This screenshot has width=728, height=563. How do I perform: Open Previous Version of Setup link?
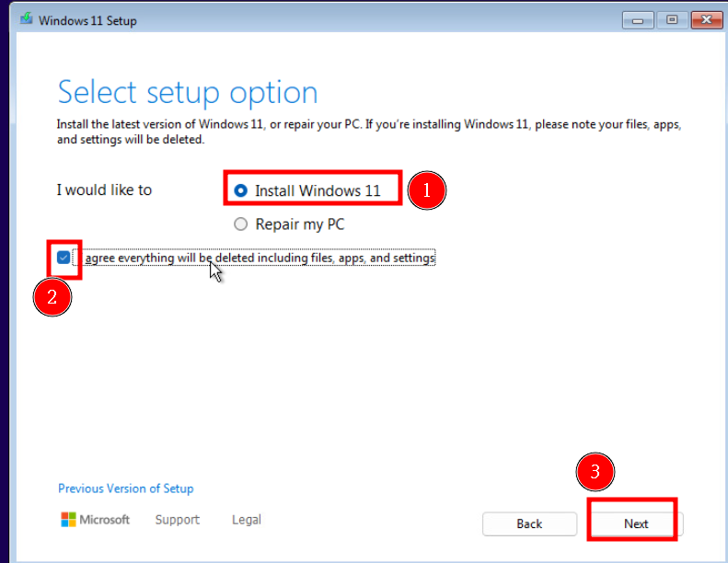coord(126,488)
